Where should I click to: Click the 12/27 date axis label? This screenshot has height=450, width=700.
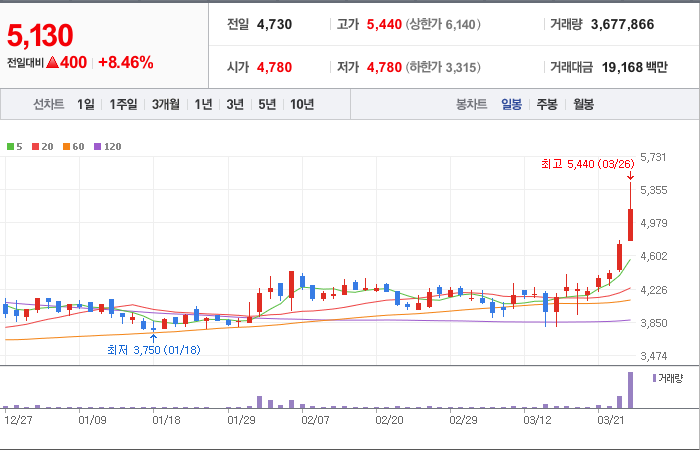18,421
